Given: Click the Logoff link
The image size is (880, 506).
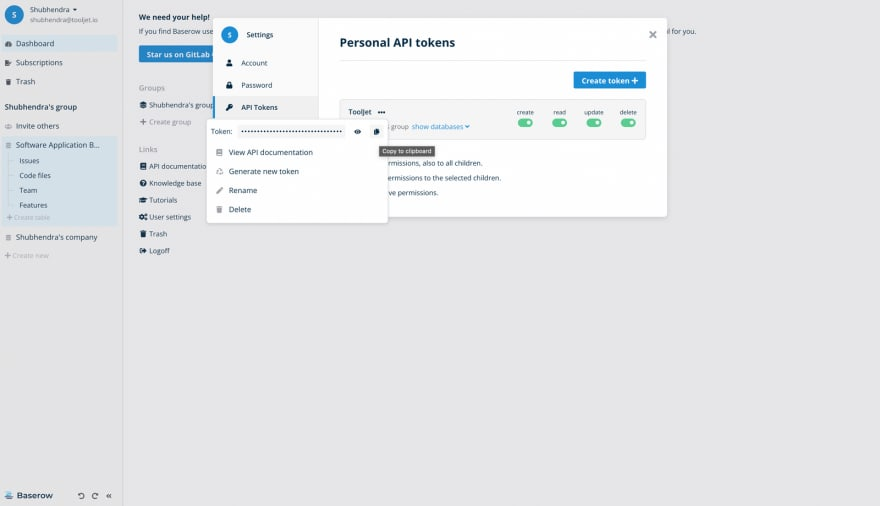Looking at the screenshot, I should (154, 251).
